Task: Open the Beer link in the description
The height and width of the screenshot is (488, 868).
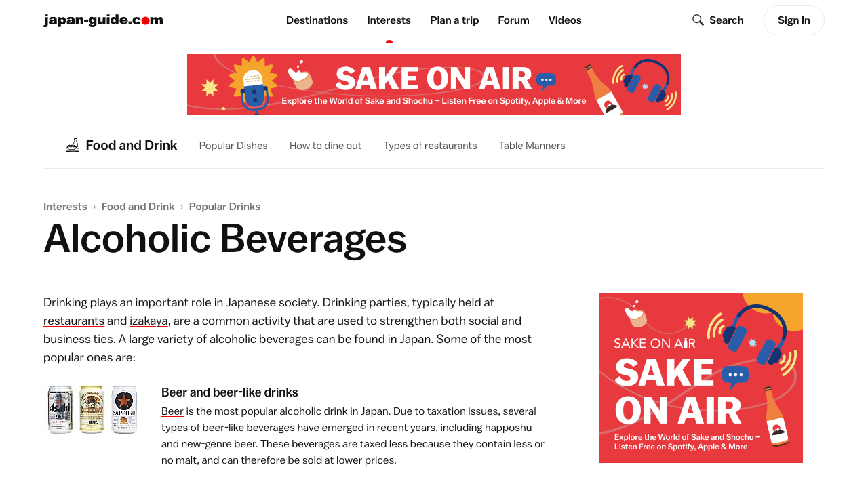Action: (172, 411)
